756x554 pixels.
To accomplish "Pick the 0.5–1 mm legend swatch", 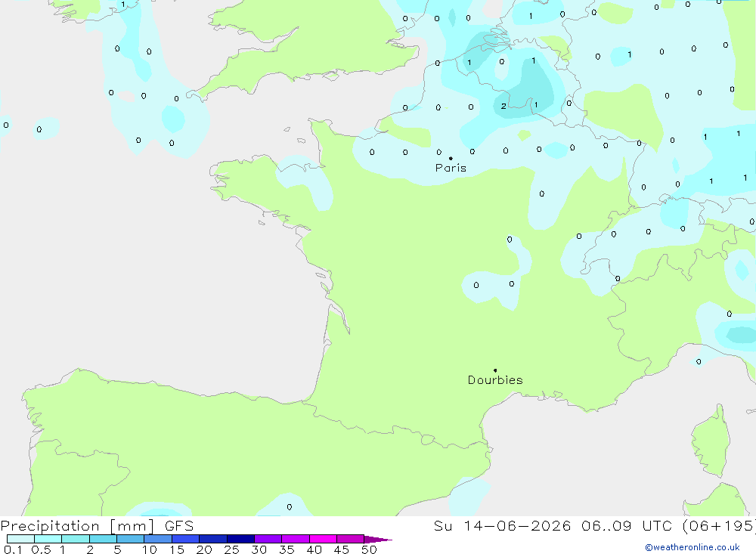I will pos(48,539).
